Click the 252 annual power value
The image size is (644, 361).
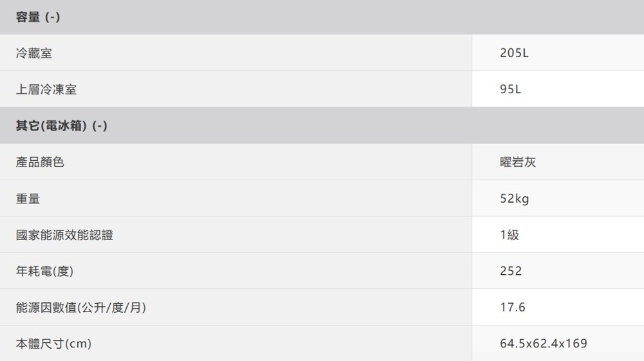coord(511,272)
